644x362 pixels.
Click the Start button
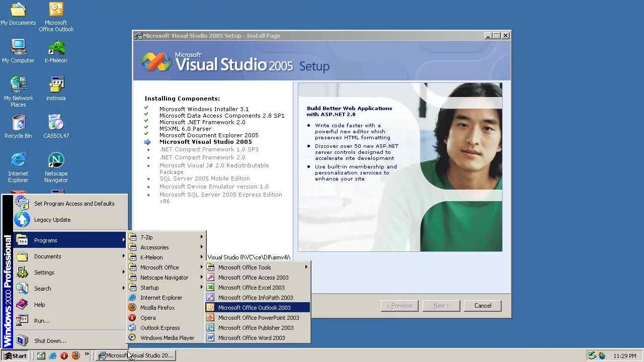coord(16,355)
